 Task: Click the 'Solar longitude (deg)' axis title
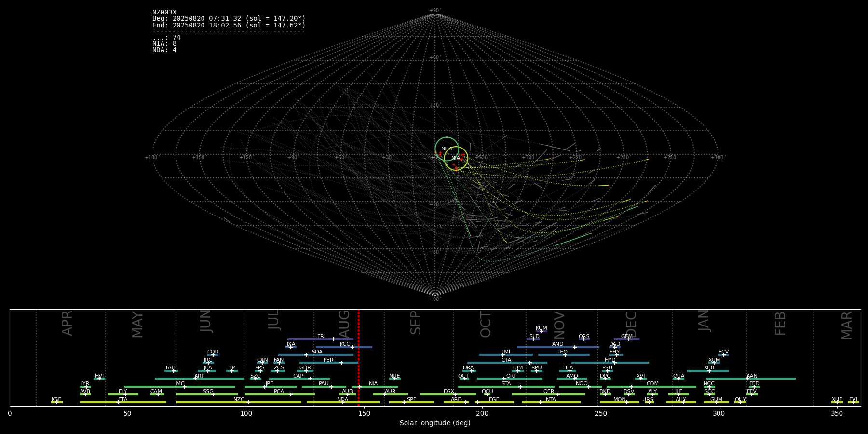435,423
